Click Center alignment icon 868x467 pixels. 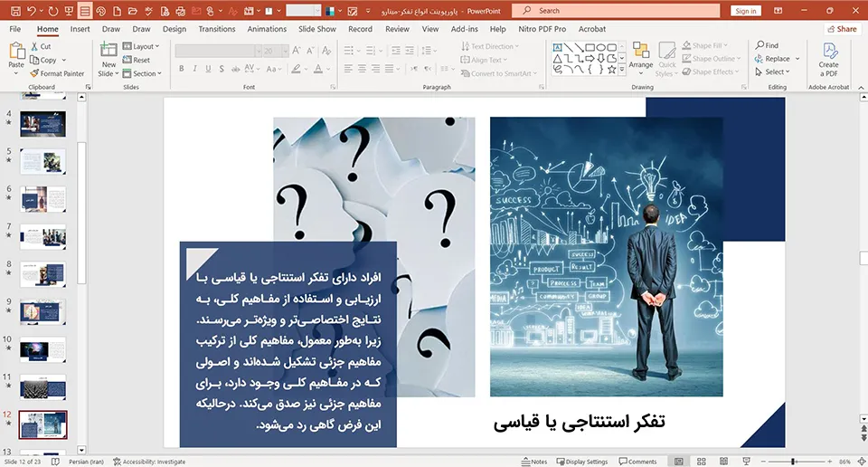362,69
